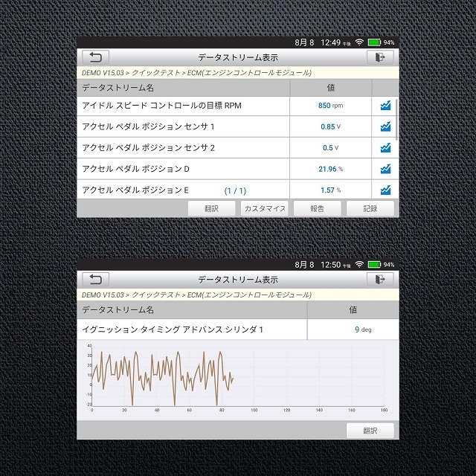The width and height of the screenshot is (476, 476).
Task: Tap the Wi-Fi icon in upper status bar
Action: tap(358, 42)
